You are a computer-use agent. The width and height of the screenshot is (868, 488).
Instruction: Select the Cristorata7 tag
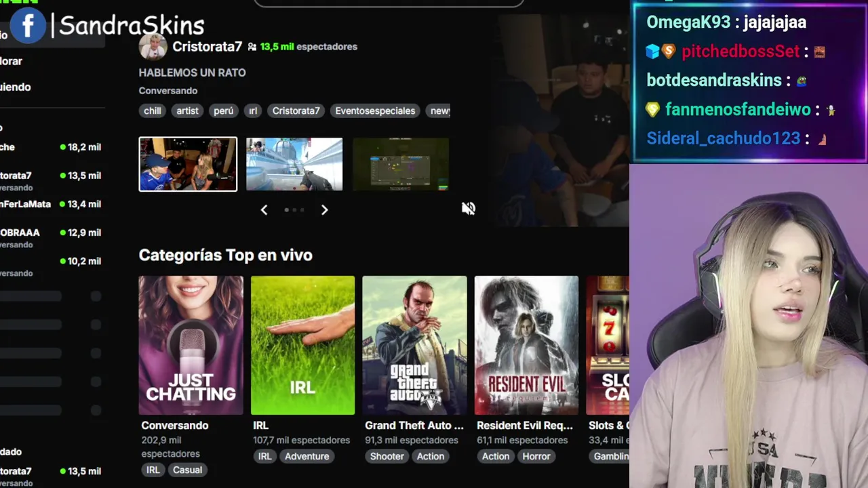(x=296, y=110)
